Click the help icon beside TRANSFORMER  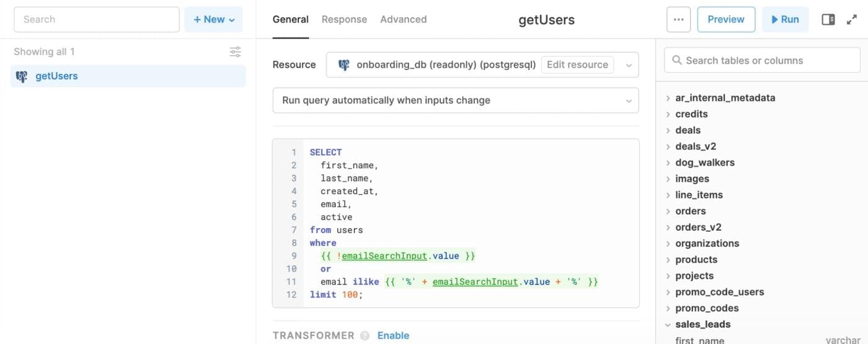(x=365, y=335)
